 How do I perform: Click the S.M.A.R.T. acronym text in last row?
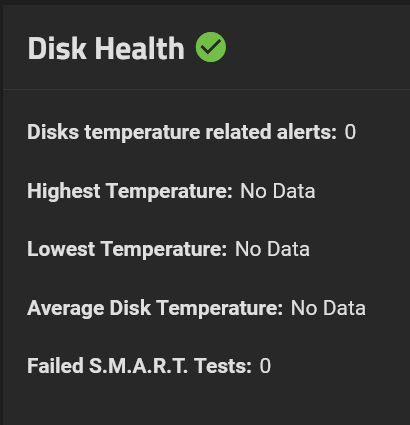138,366
